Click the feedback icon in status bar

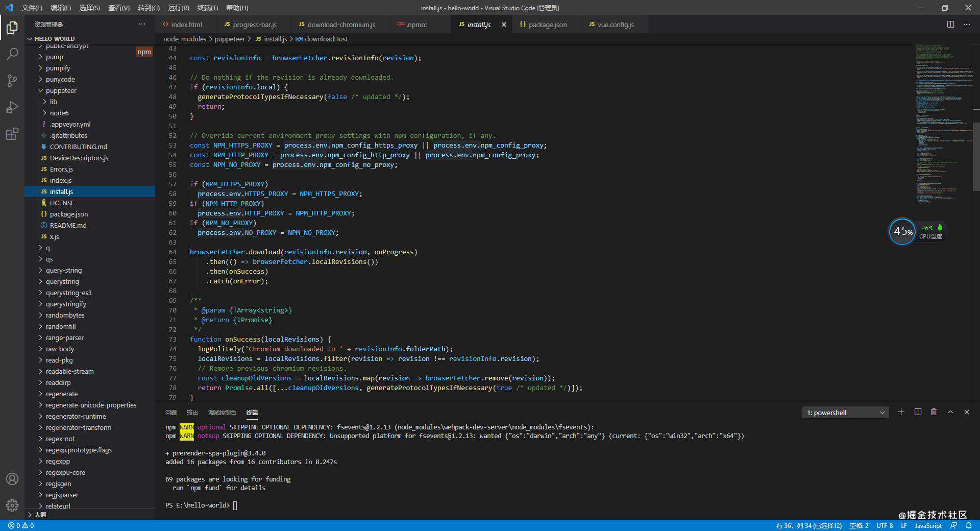click(x=953, y=525)
